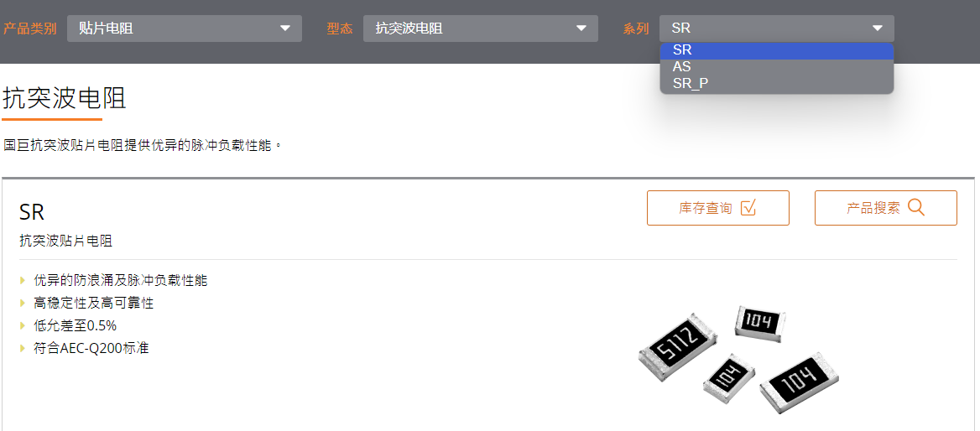Click the large 104 resistor at bottom right
This screenshot has width=980, height=431.
coord(799,382)
